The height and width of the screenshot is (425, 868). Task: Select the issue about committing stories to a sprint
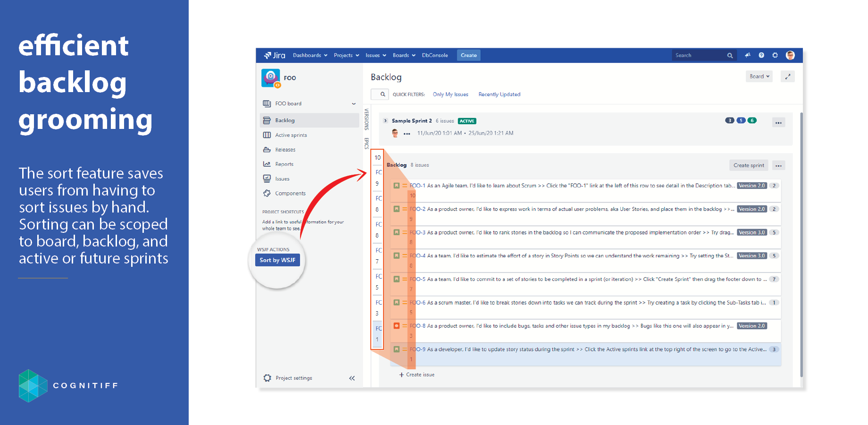(x=586, y=284)
